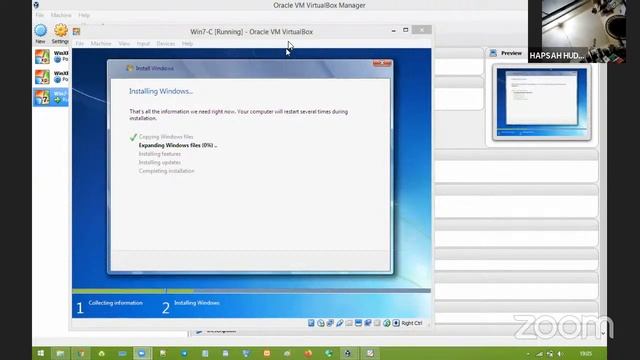Open File Explorer from the taskbar
Viewport: 640px width, 360px height.
point(60,353)
